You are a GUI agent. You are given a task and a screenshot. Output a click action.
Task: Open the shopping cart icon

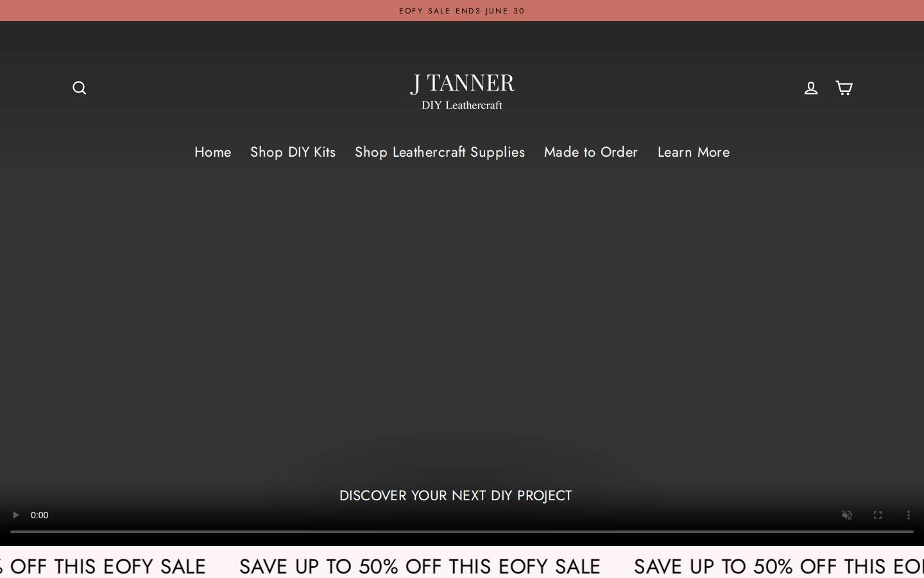pyautogui.click(x=844, y=88)
